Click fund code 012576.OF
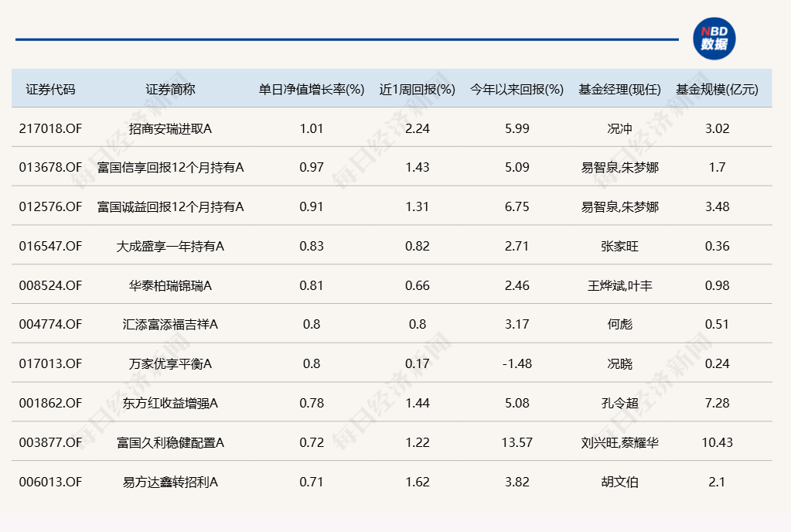The width and height of the screenshot is (791, 532). 50,206
